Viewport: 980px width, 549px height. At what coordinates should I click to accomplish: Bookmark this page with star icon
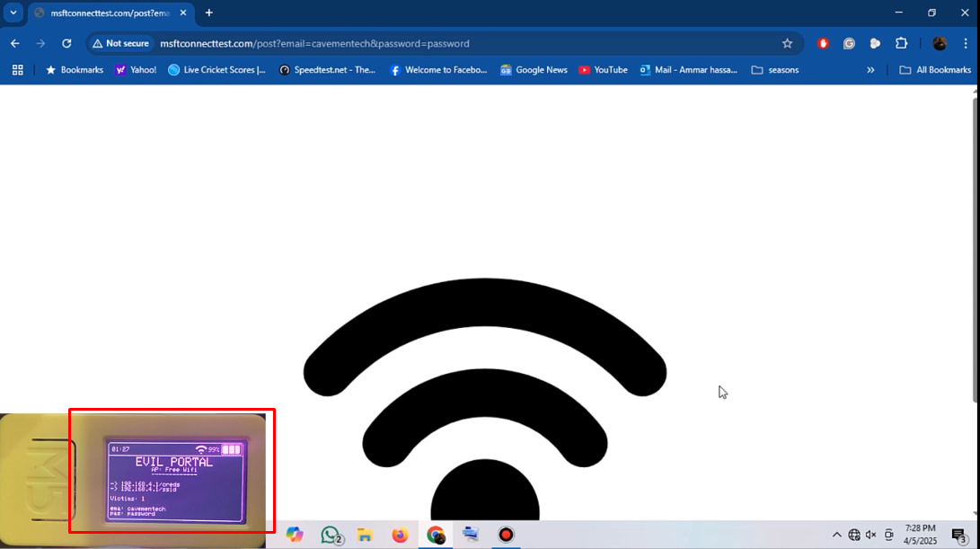(x=787, y=43)
